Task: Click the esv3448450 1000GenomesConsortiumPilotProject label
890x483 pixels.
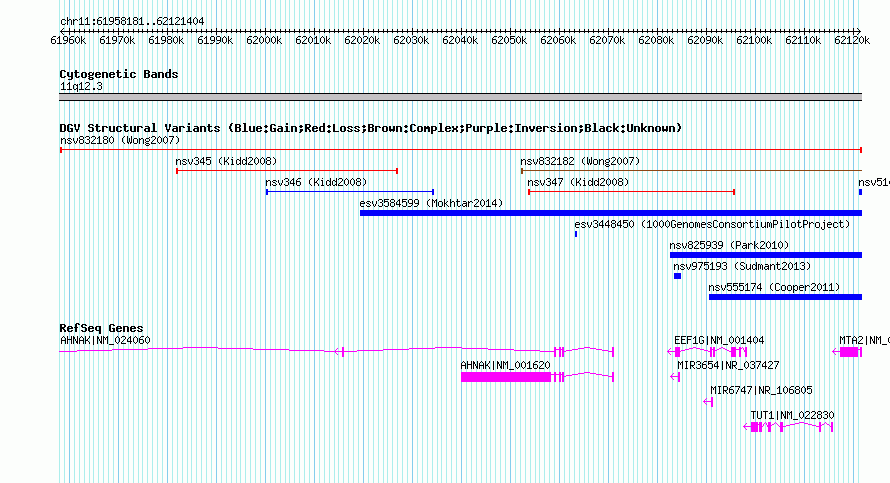Action: 712,224
